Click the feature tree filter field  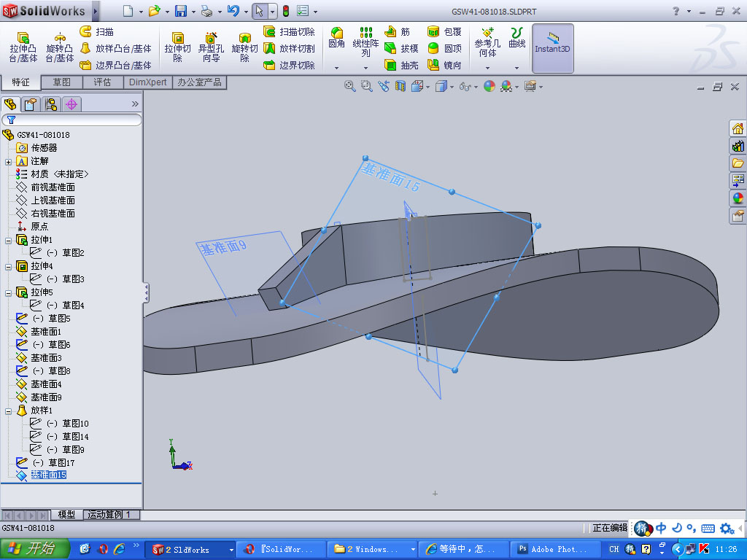71,120
